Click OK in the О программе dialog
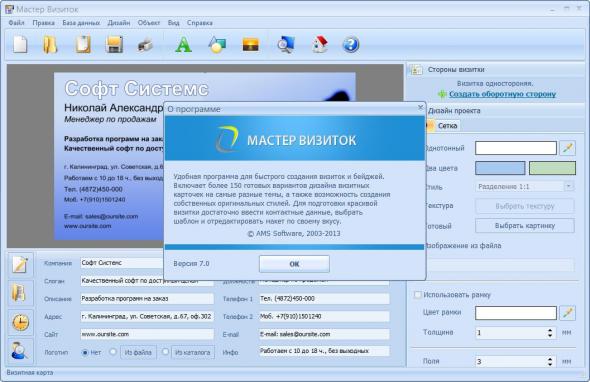Screen dimensions: 590x382 coord(294,264)
